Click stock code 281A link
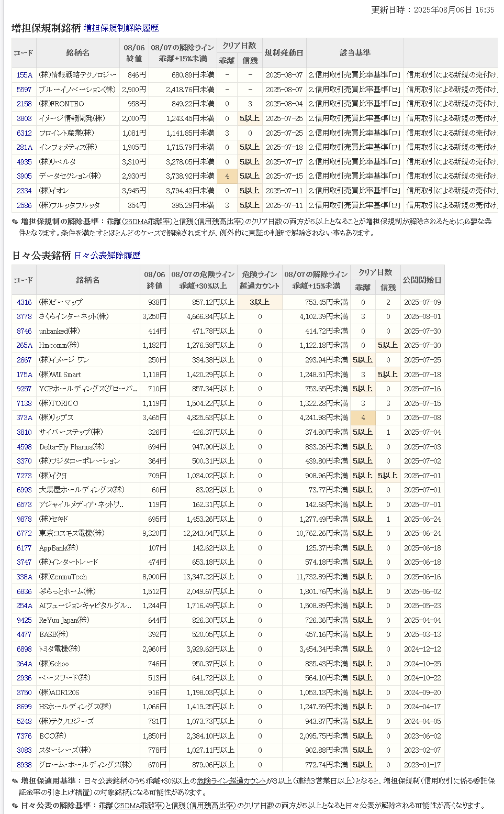 point(24,147)
